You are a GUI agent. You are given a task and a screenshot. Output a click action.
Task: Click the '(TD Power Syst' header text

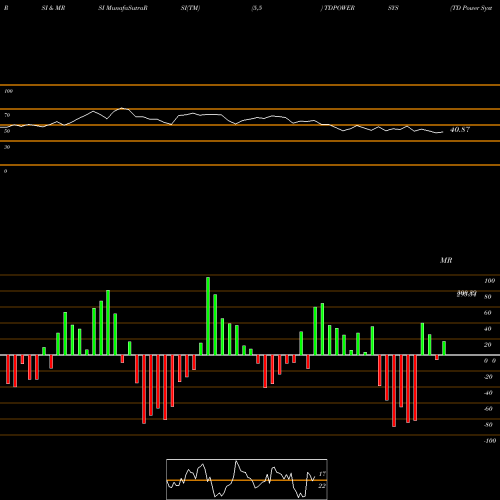tap(471, 8)
